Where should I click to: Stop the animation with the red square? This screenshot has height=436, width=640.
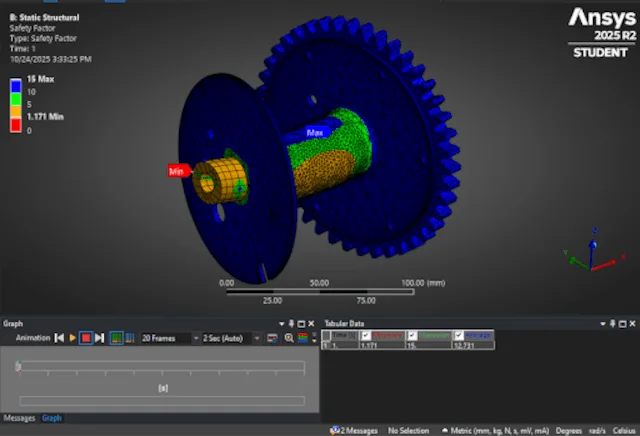(86, 338)
